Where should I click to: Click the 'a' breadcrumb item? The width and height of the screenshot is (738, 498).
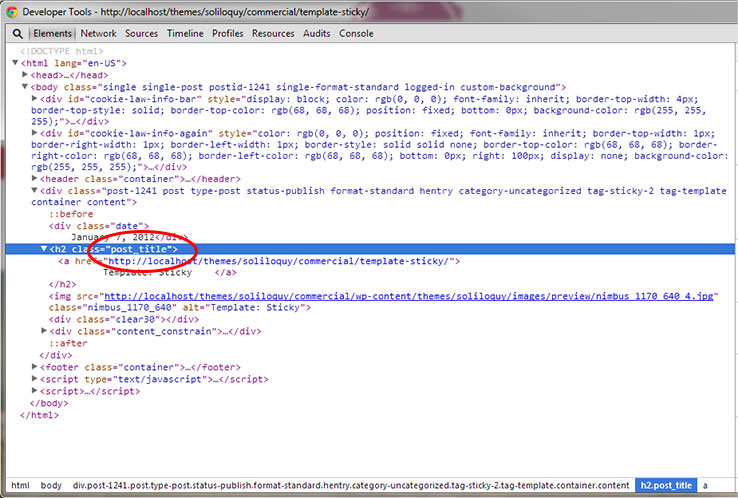click(x=705, y=485)
